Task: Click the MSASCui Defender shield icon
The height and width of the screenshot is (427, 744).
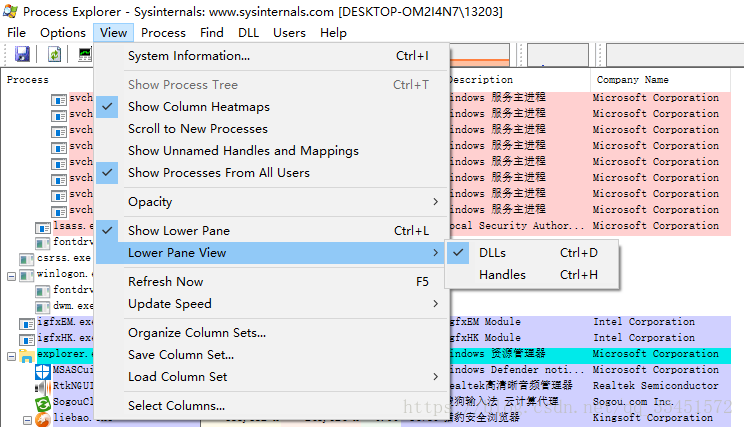Action: click(x=43, y=371)
